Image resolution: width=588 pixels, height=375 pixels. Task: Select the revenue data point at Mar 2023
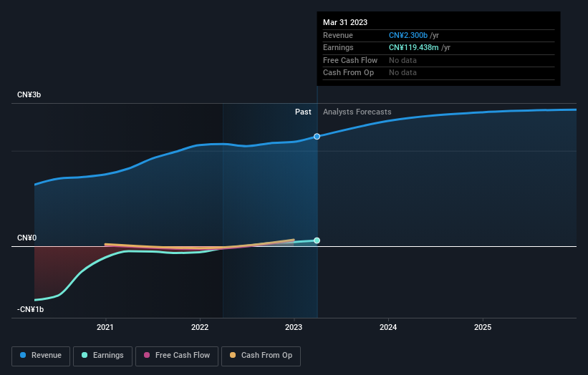(317, 137)
